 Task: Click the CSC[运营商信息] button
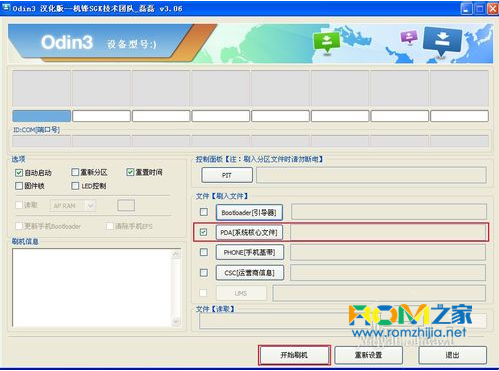point(250,273)
